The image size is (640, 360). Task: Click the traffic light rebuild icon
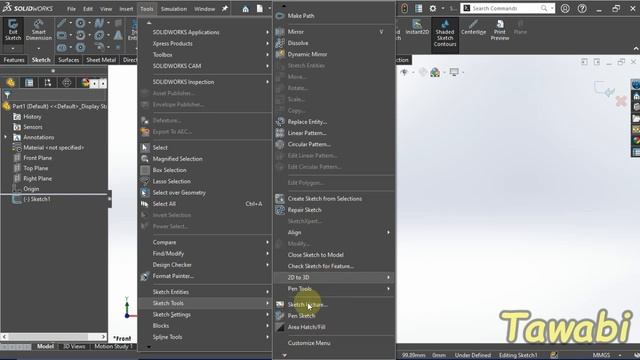pyautogui.click(x=404, y=8)
